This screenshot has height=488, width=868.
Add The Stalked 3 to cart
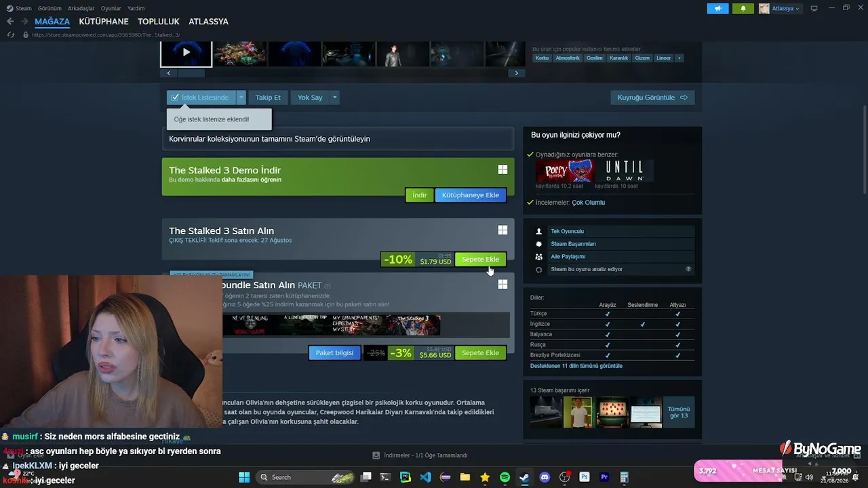(480, 260)
